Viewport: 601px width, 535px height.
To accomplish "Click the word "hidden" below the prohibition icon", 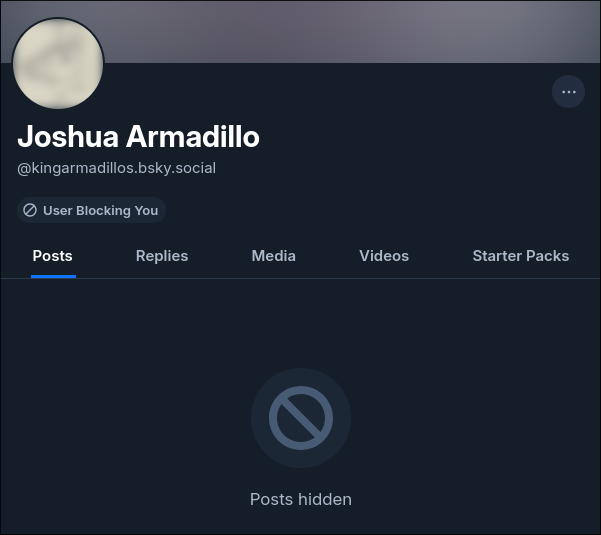I will pos(324,499).
